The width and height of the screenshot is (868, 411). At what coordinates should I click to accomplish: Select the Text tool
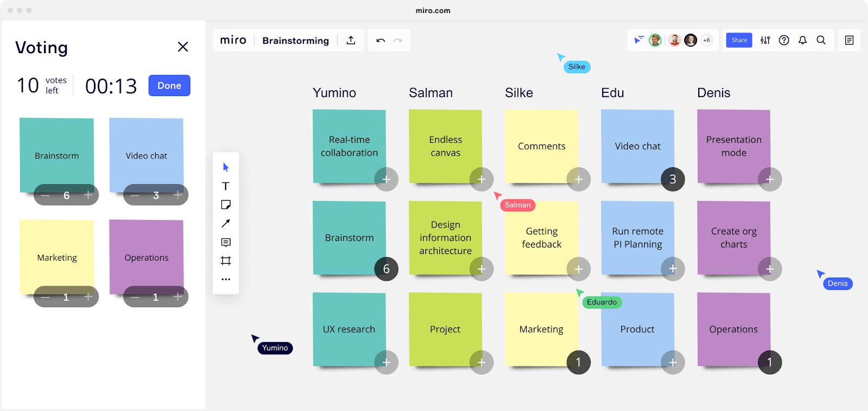coord(226,186)
